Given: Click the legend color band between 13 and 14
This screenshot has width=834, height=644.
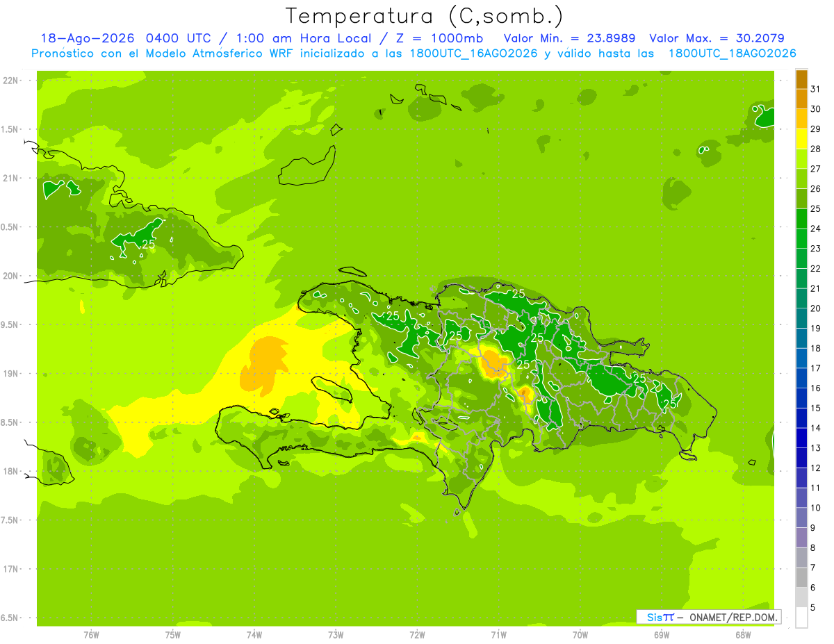Looking at the screenshot, I should pyautogui.click(x=801, y=438).
